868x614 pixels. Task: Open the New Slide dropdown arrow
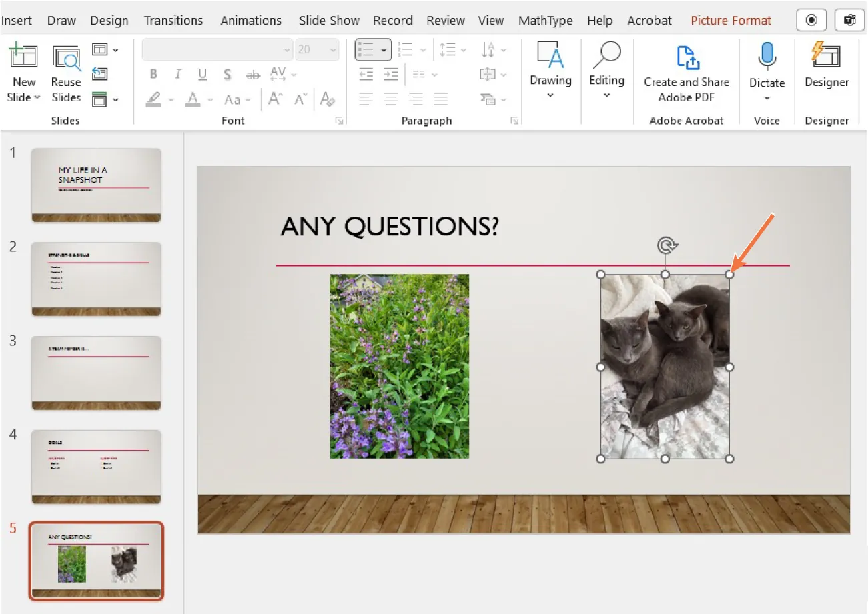37,97
